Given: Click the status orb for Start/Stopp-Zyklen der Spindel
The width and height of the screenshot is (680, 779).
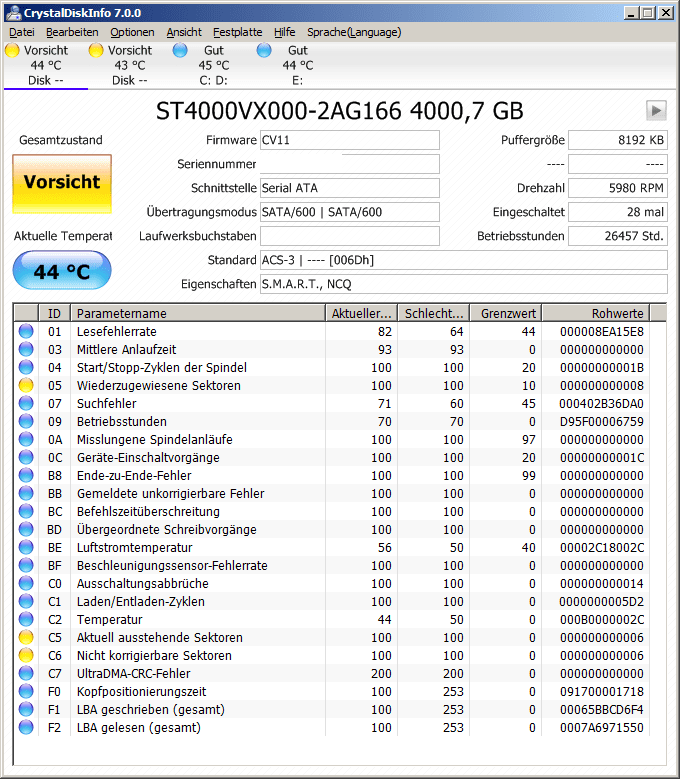Looking at the screenshot, I should (26, 367).
